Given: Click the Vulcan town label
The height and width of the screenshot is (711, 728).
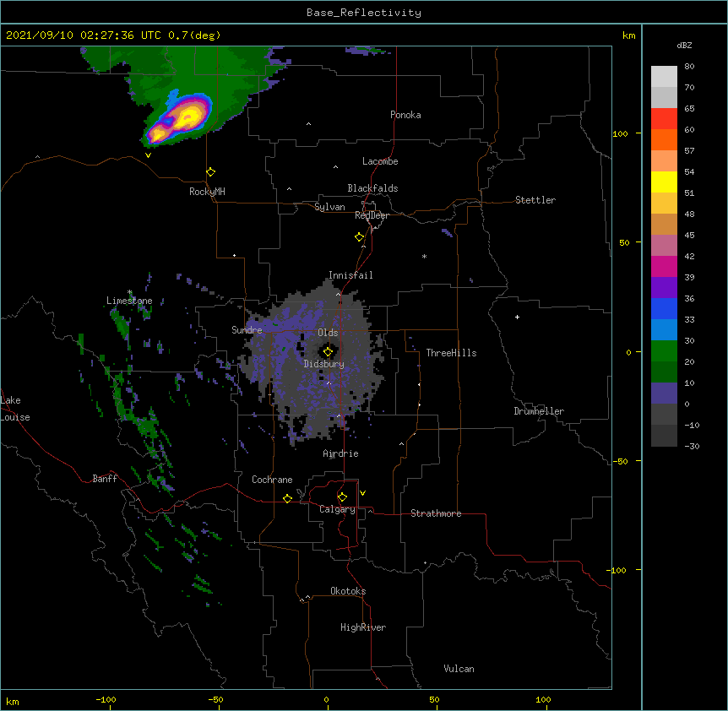Looking at the screenshot, I should pyautogui.click(x=459, y=669).
